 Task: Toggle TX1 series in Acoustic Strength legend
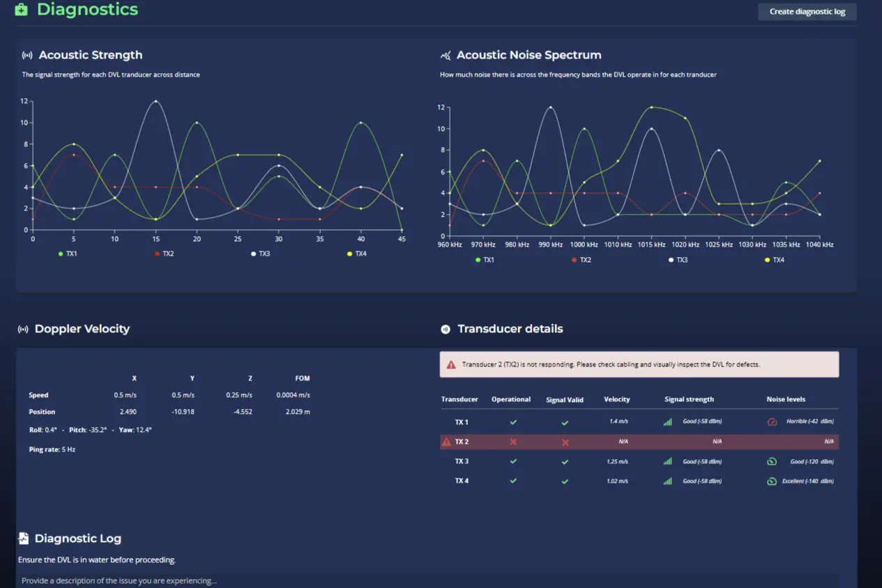pos(68,254)
